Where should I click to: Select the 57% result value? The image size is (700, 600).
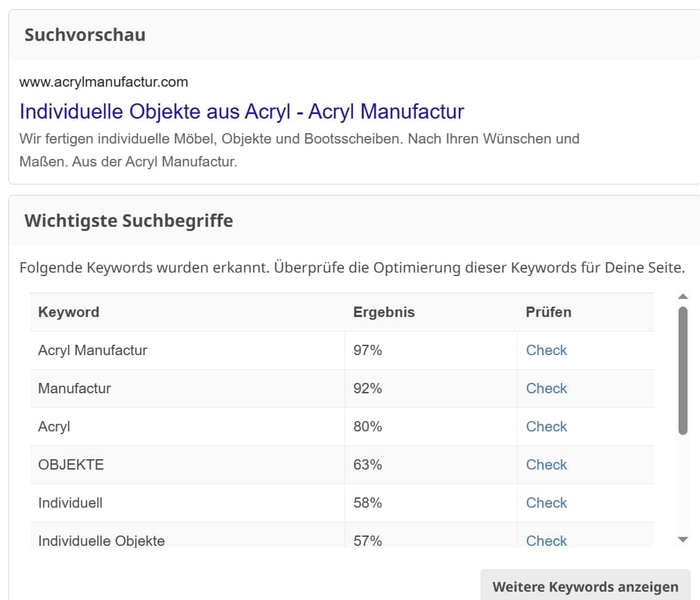[367, 540]
